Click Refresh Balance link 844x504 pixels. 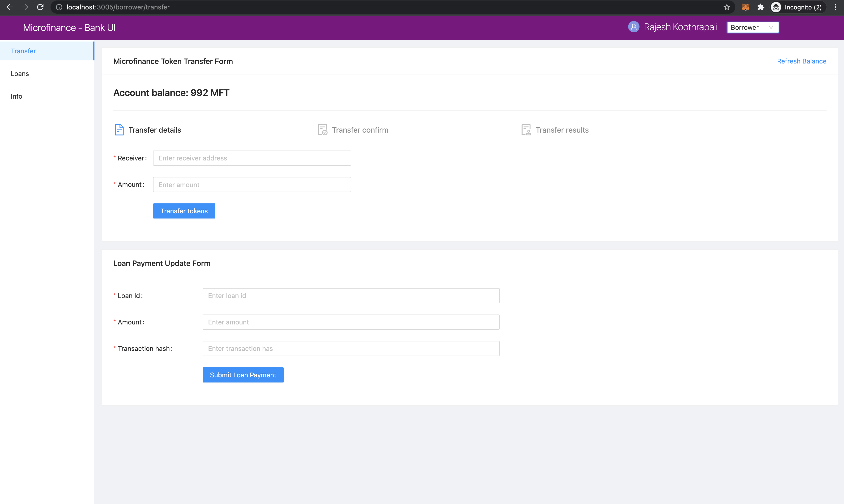(x=801, y=61)
